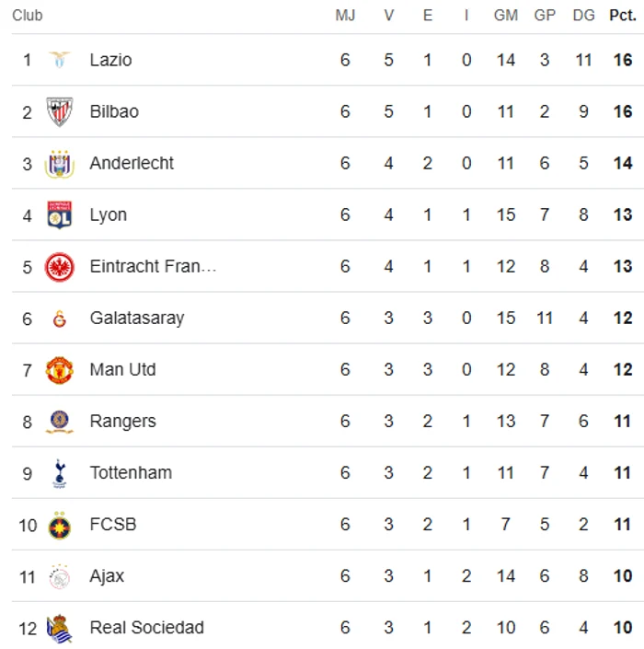Select the Man Utd red devil crest
This screenshot has height=649, width=644.
pos(59,370)
